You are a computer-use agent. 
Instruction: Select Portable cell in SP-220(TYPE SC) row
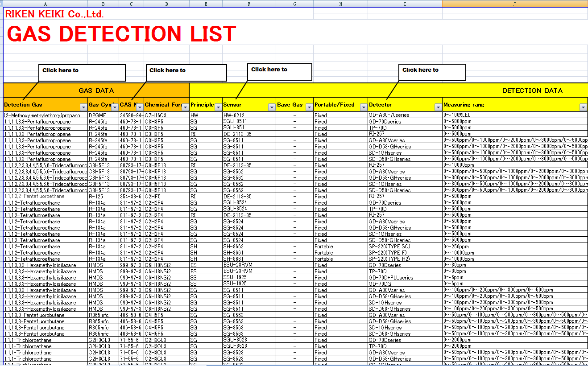pyautogui.click(x=340, y=246)
